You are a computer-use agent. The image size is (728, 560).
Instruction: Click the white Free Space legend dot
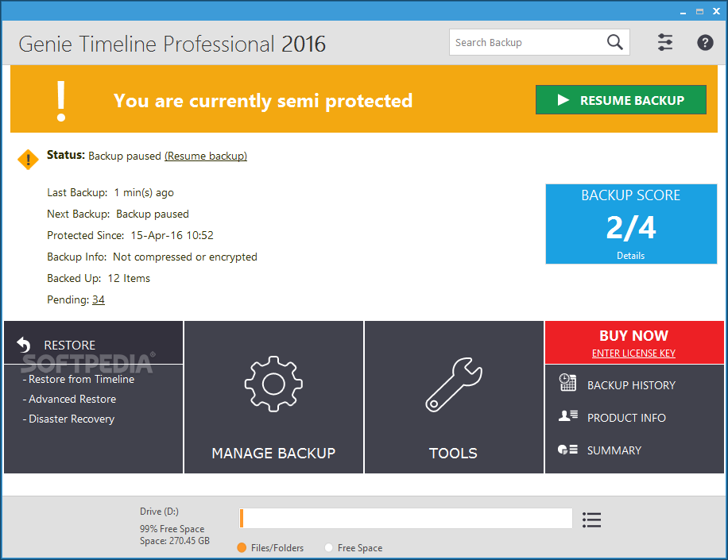click(329, 547)
